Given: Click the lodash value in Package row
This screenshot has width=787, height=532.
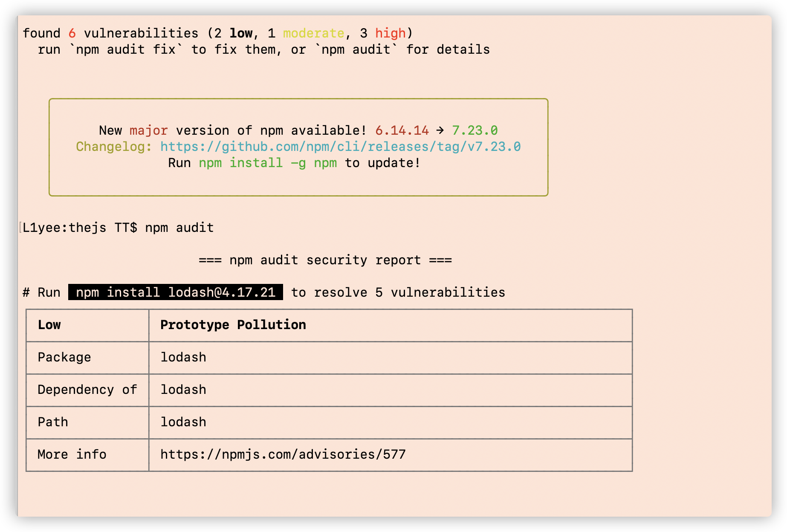Looking at the screenshot, I should point(183,357).
